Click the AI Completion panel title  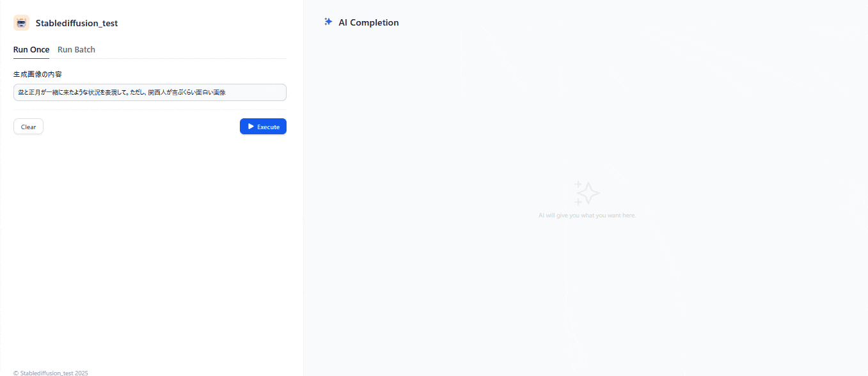[x=368, y=22]
